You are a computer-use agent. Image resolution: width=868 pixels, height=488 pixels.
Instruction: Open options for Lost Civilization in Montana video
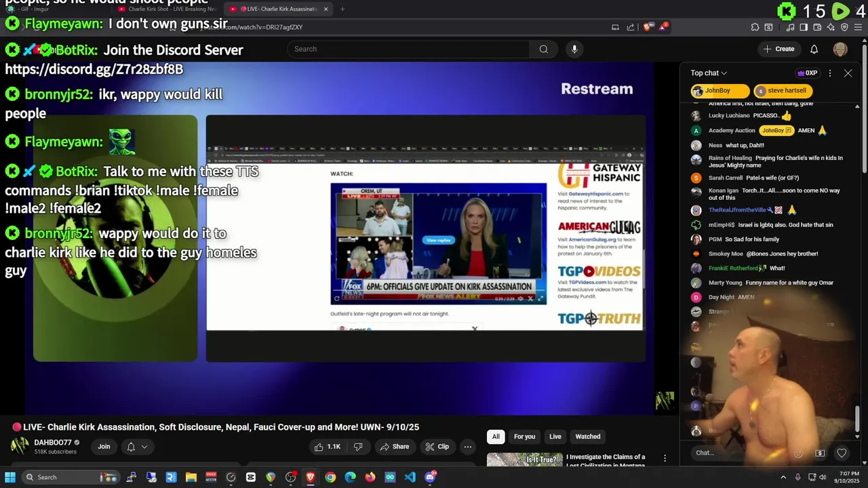point(665,459)
